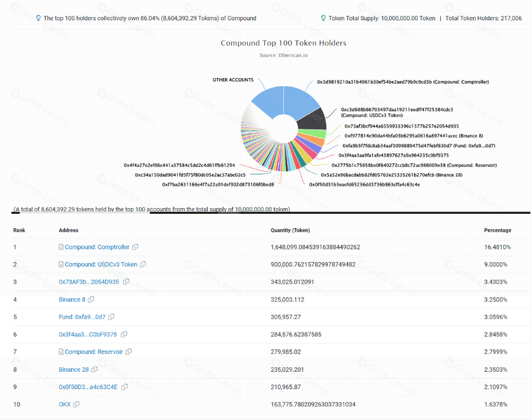Screen dimensions: 531x420
Task: Open the Binance 8 holder link
Action: point(72,299)
